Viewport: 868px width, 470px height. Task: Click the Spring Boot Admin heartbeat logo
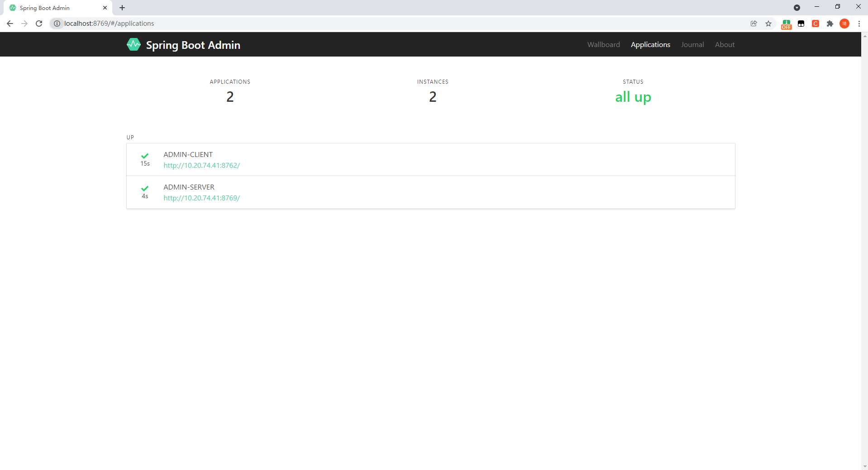(134, 44)
